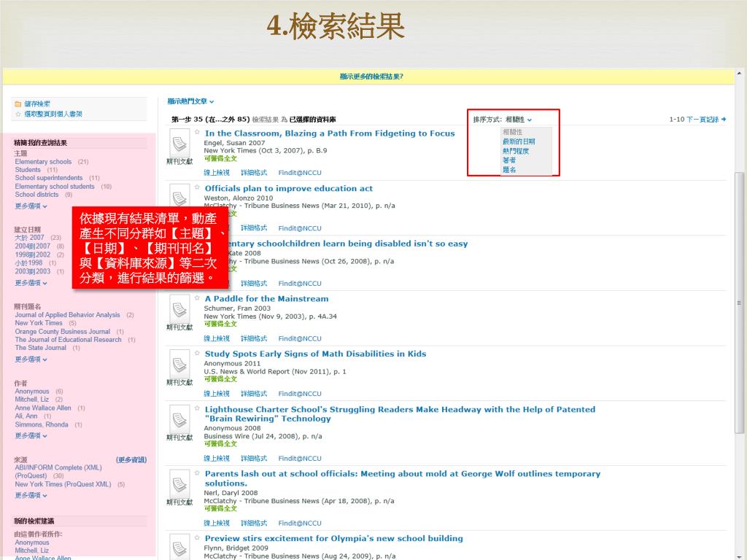The image size is (747, 560).
Task: Filter by 'Elementary schools' subject
Action: click(x=43, y=162)
